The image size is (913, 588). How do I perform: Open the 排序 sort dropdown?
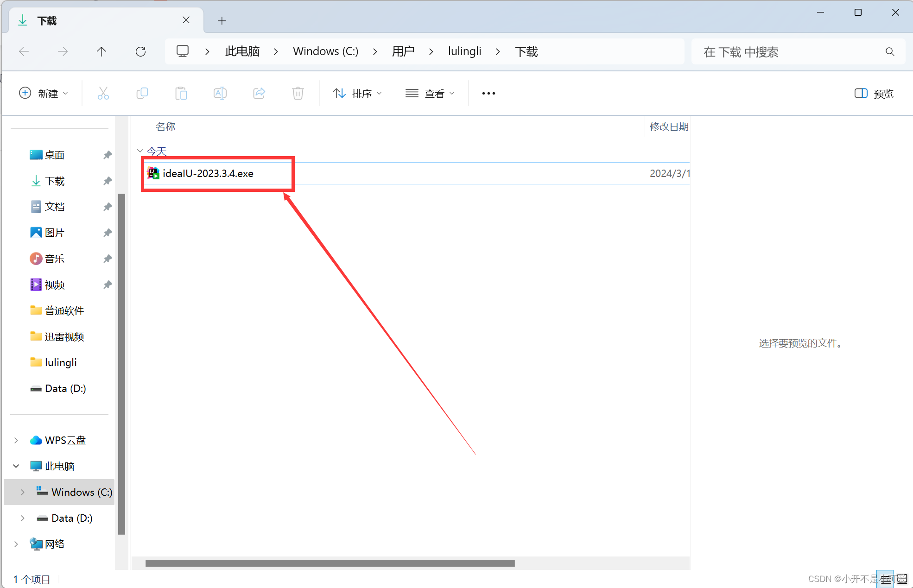357,94
